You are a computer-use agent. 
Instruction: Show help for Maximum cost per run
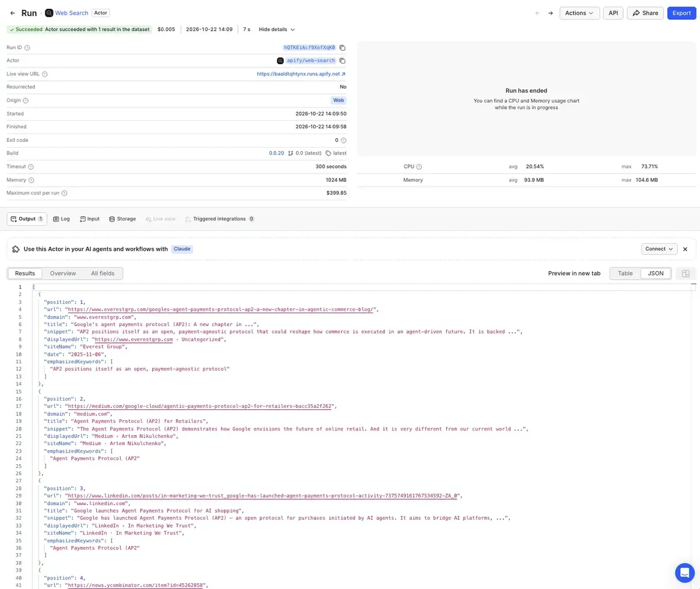point(64,193)
